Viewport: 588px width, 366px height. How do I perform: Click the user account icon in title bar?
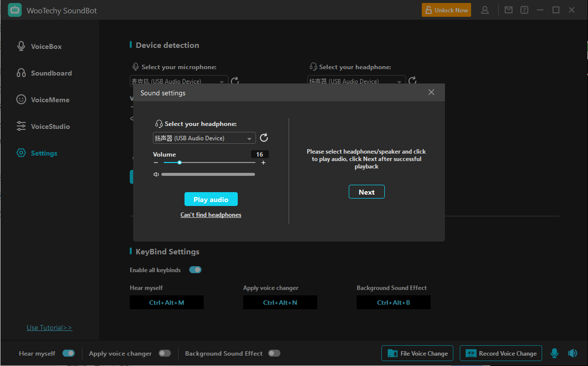click(x=485, y=10)
